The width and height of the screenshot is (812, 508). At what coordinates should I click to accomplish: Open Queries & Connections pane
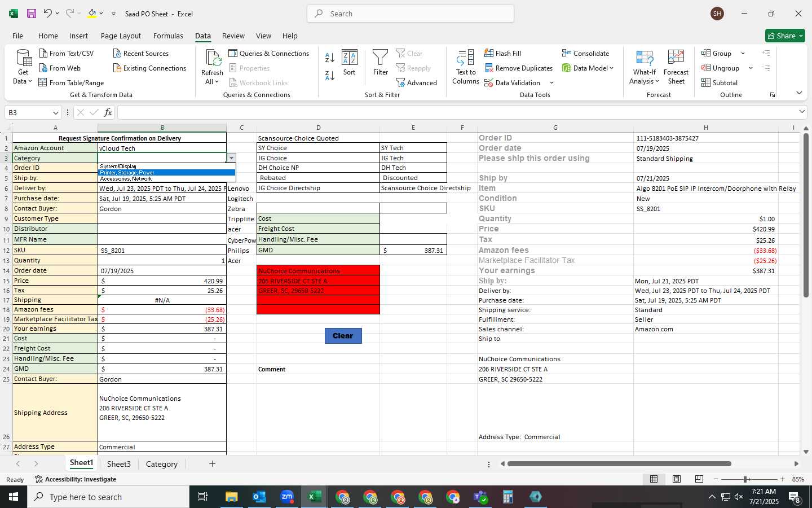tap(268, 53)
